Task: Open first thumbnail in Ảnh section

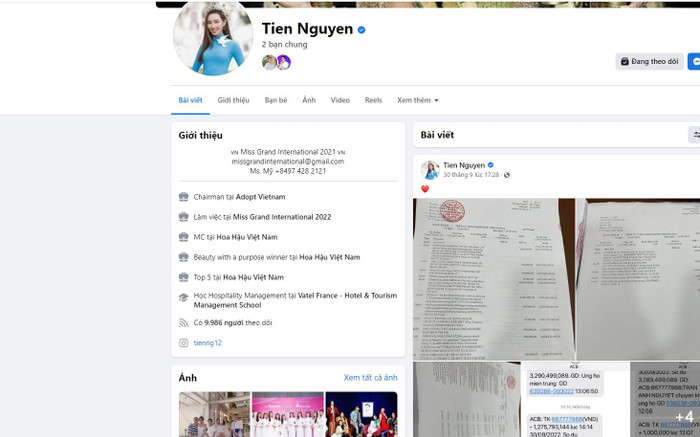Action: 214,414
